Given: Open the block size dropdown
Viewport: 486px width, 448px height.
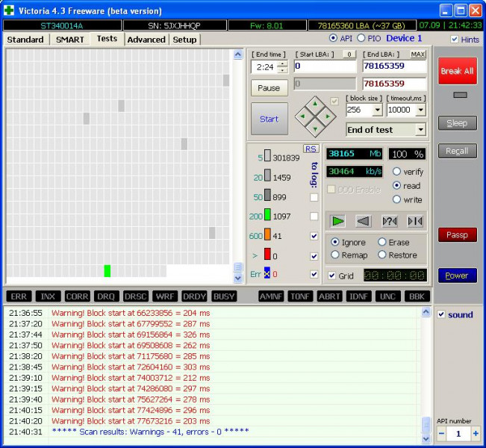Looking at the screenshot, I should coord(378,110).
